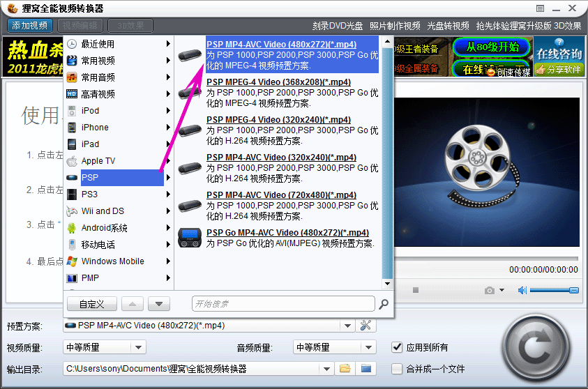The image size is (588, 389).
Task: Open the 预置方案 preset dropdown
Action: [x=347, y=326]
